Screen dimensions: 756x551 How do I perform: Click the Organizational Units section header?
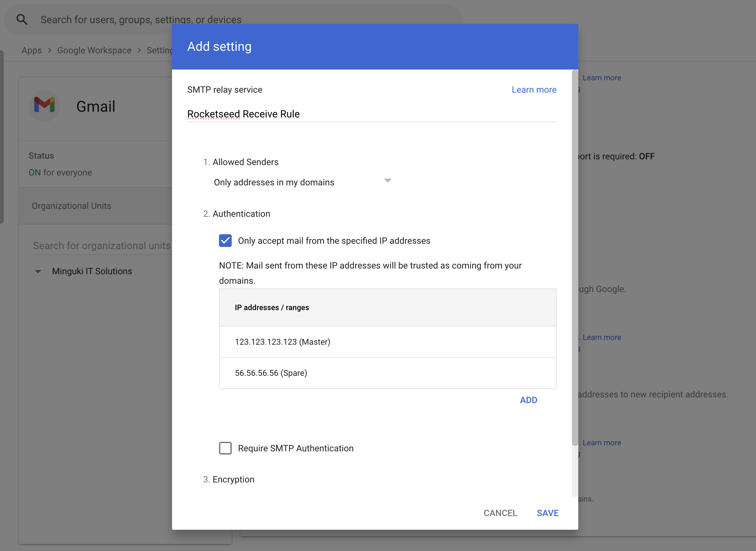click(x=71, y=206)
